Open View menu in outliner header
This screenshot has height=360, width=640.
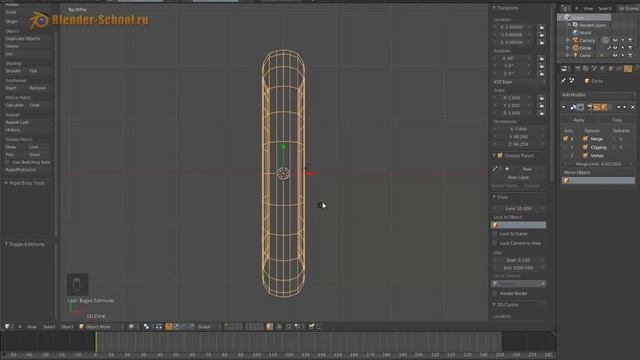588,8
